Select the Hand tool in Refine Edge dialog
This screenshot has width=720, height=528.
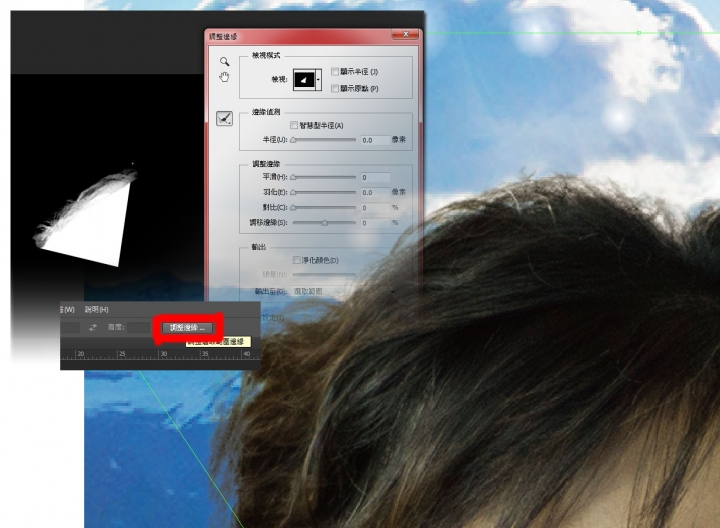224,77
